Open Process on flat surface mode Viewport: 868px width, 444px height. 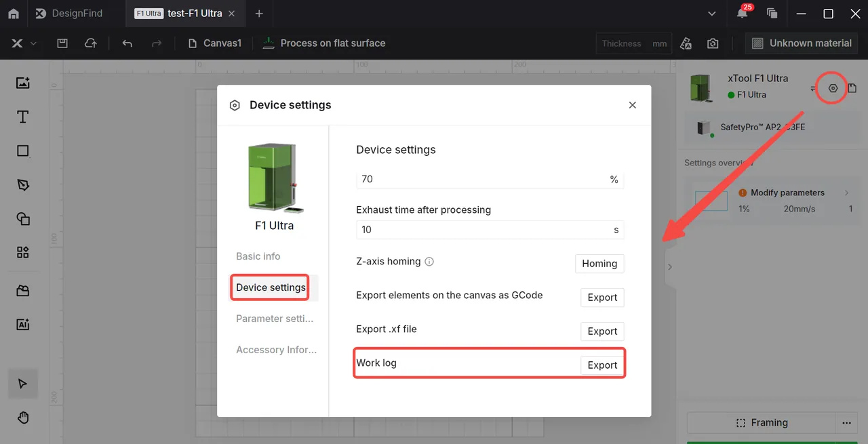click(324, 43)
